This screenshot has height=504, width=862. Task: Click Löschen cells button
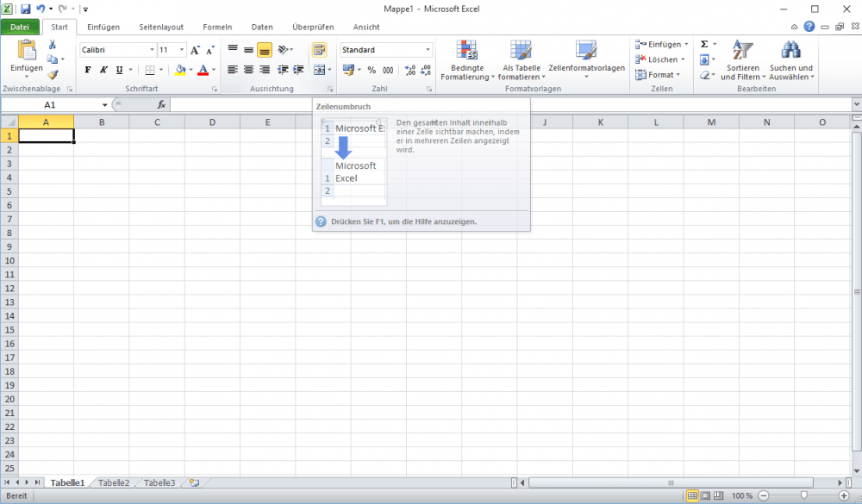(x=659, y=59)
